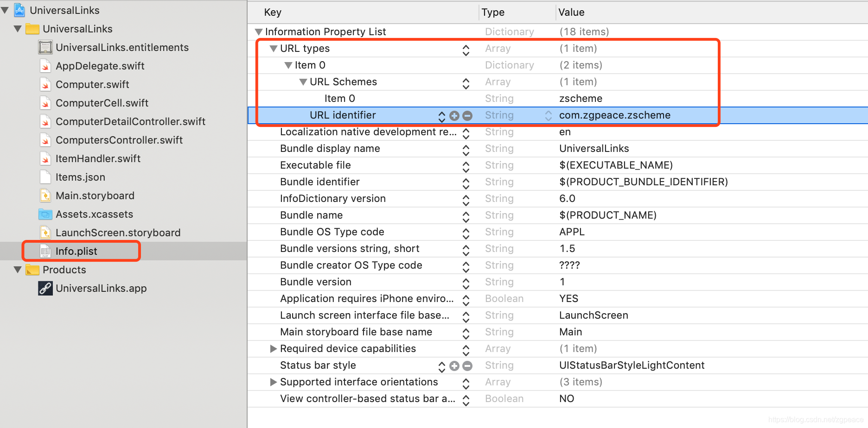The image size is (868, 428).
Task: Open AppDelegate.swift in the navigator
Action: pyautogui.click(x=100, y=66)
